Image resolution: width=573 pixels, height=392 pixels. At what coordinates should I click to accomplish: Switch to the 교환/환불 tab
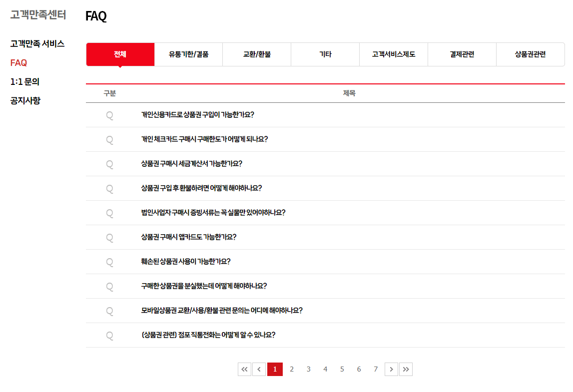click(256, 54)
